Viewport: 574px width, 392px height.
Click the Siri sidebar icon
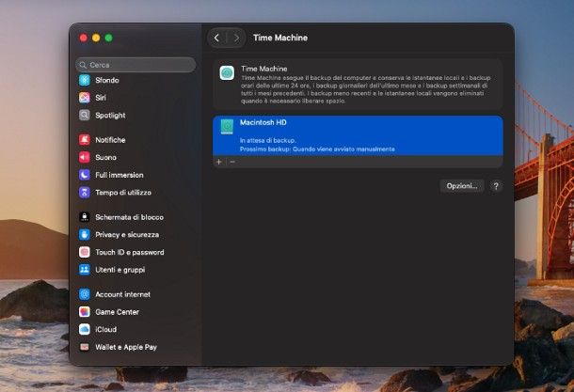coord(85,98)
